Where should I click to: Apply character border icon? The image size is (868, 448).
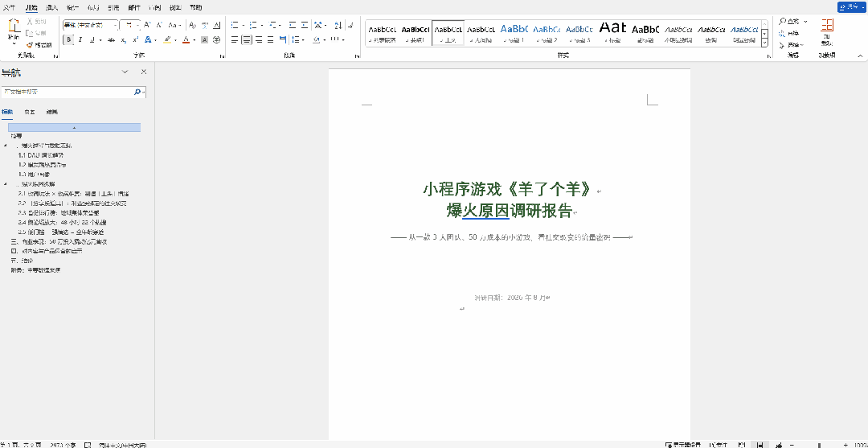click(216, 25)
